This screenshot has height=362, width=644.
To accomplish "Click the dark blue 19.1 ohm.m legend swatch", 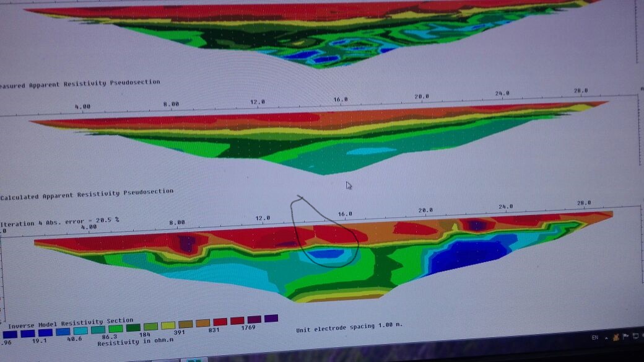I will 27,333.
